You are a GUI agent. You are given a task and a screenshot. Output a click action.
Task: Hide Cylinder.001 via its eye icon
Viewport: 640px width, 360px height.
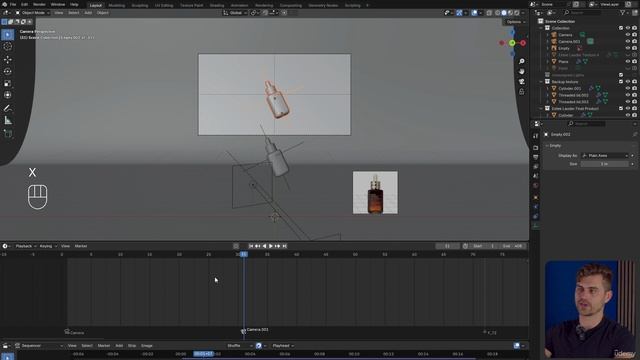(628, 88)
